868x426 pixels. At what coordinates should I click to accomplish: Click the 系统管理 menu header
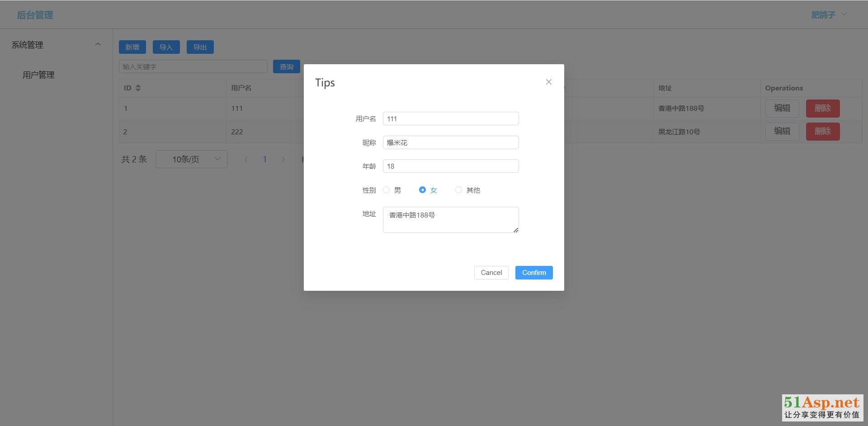[x=56, y=45]
